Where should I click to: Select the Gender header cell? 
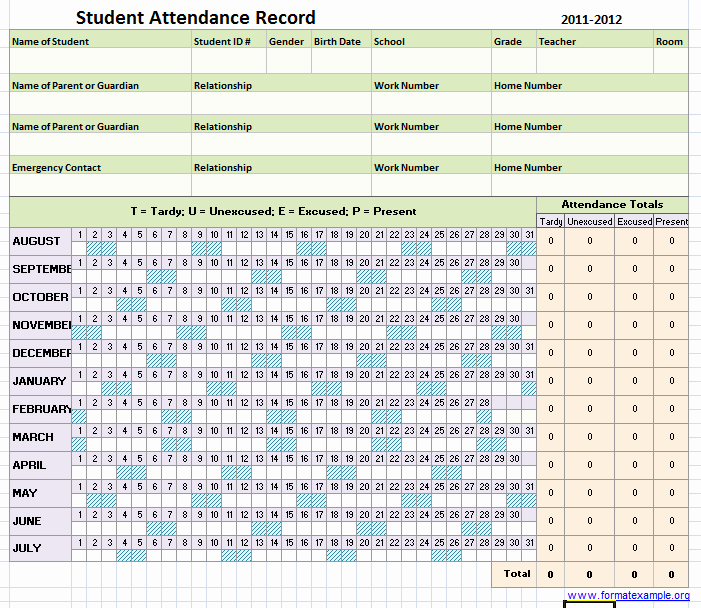[x=289, y=39]
